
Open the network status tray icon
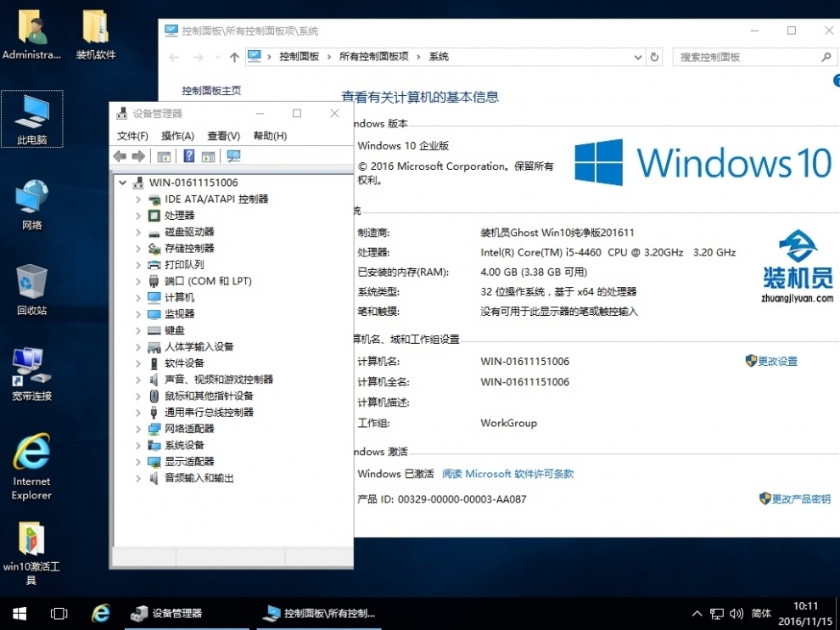point(717,613)
